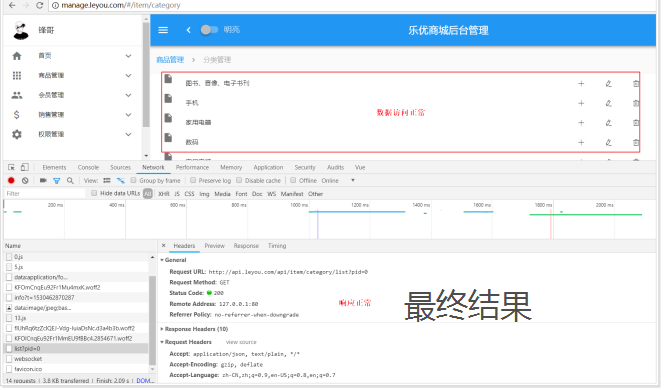Select the list?pid=0 request

pyautogui.click(x=76, y=348)
